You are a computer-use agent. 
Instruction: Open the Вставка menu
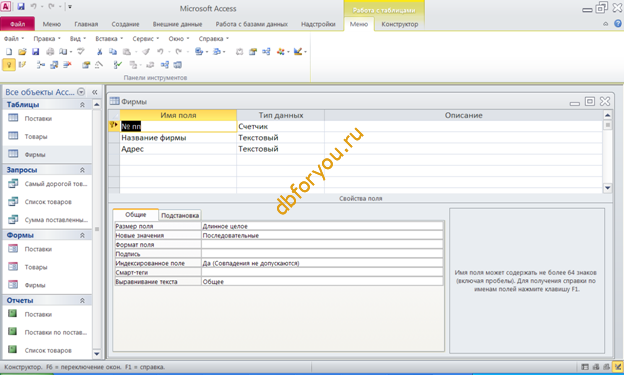[109, 39]
